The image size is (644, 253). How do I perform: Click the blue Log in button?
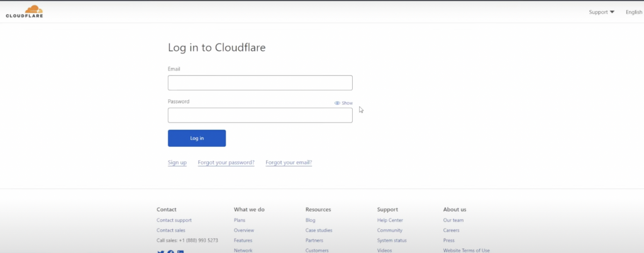pos(197,138)
